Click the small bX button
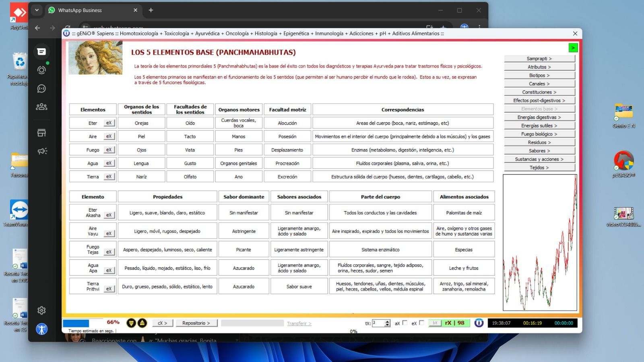The width and height of the screenshot is (644, 362). (435, 323)
